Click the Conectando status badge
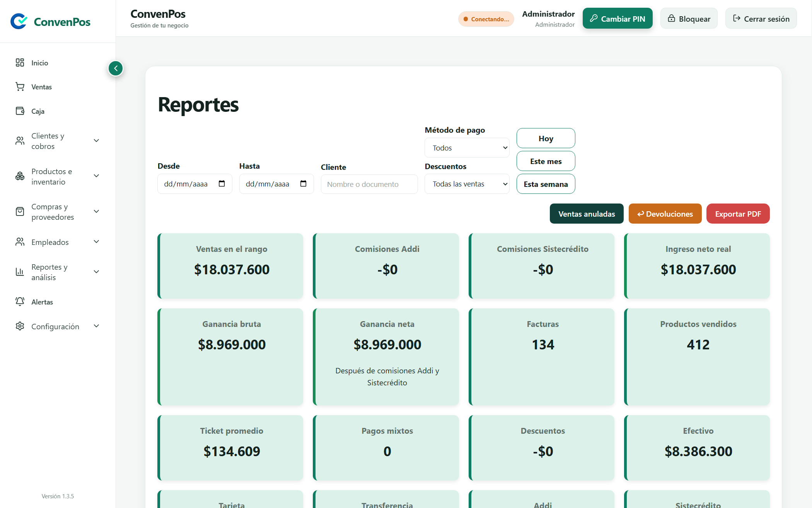812x508 pixels. point(486,19)
